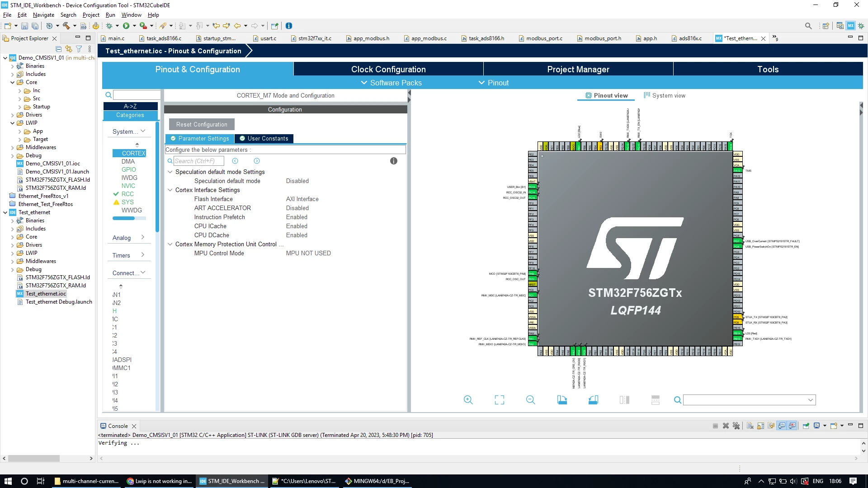The width and height of the screenshot is (868, 488).
Task: Open the Software Packs dropdown
Action: coord(391,83)
